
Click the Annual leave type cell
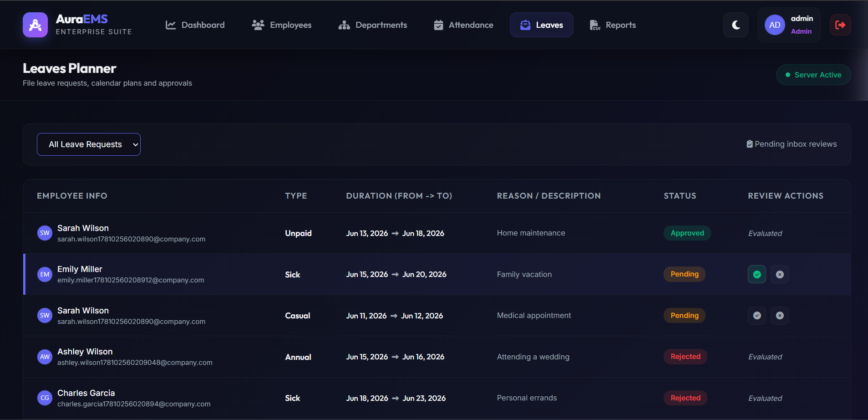pos(298,357)
